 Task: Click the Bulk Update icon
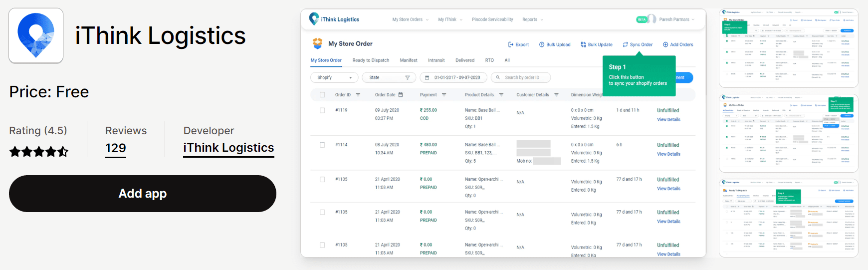tap(584, 44)
